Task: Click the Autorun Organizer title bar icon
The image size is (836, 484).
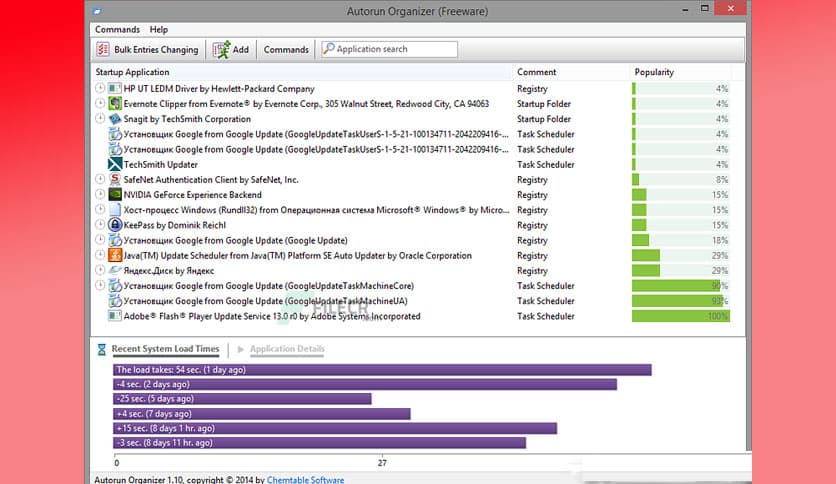Action: 97,11
